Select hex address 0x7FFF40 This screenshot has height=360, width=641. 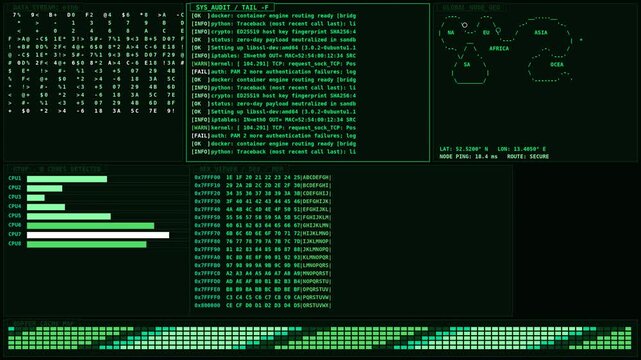click(207, 209)
